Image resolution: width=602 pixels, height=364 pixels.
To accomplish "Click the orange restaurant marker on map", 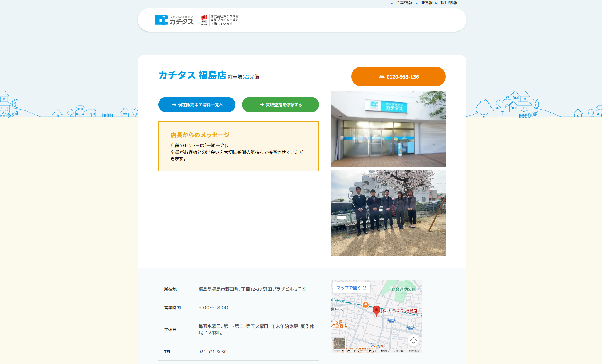I will point(365,305).
